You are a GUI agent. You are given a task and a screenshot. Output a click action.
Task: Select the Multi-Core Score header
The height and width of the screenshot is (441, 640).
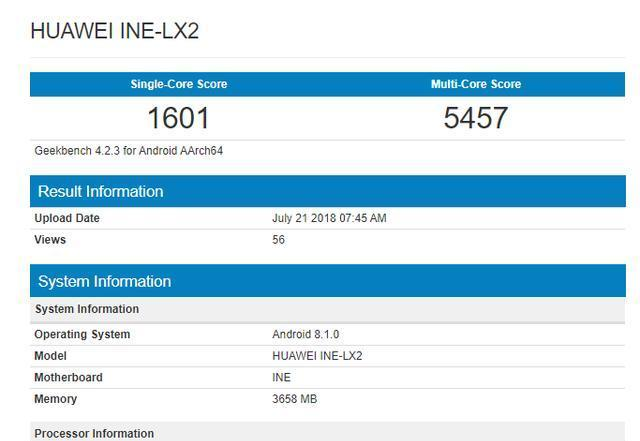[x=476, y=84]
